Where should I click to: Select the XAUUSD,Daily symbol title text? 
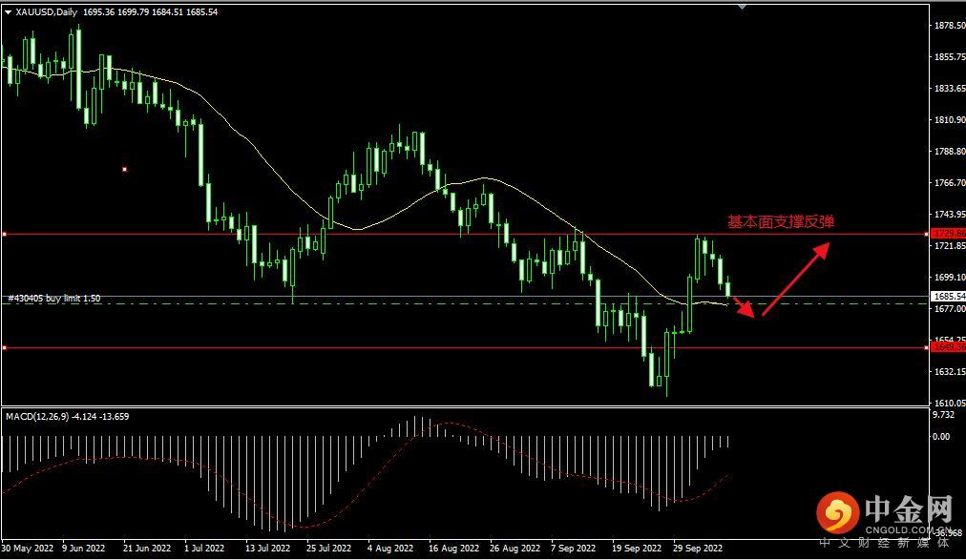47,11
